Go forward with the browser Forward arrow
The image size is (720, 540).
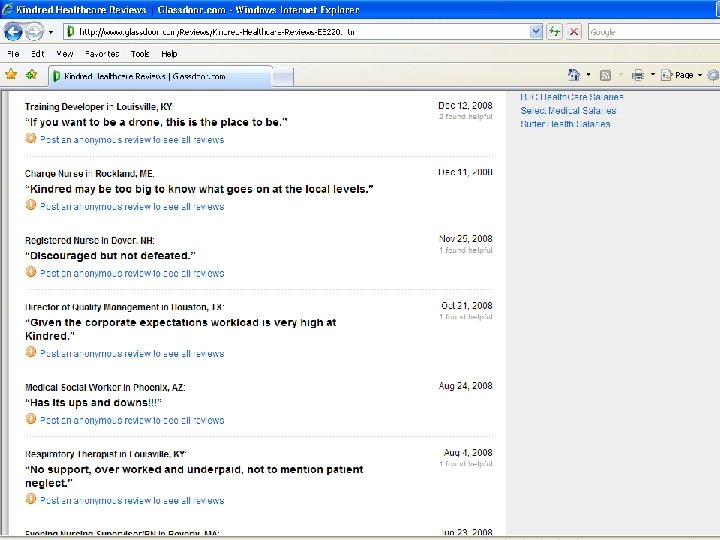coord(34,32)
